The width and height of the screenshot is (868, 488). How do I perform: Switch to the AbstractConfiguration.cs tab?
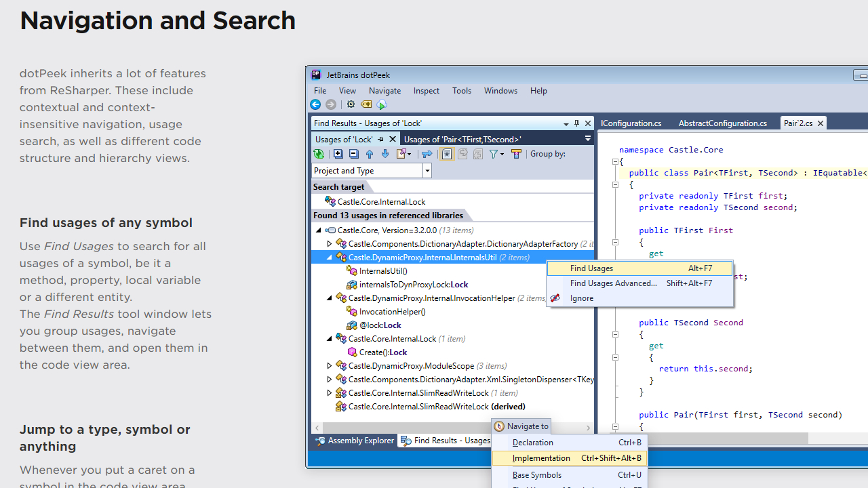coord(722,123)
